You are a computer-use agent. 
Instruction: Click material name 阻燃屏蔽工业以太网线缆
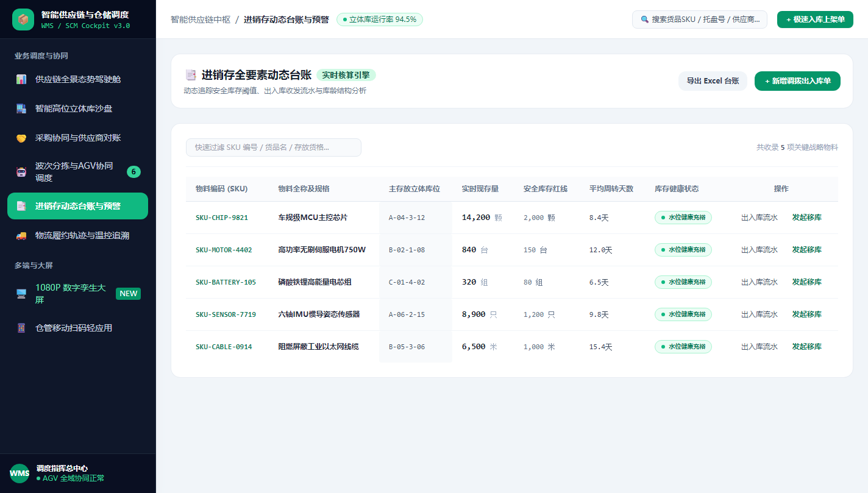(x=318, y=347)
